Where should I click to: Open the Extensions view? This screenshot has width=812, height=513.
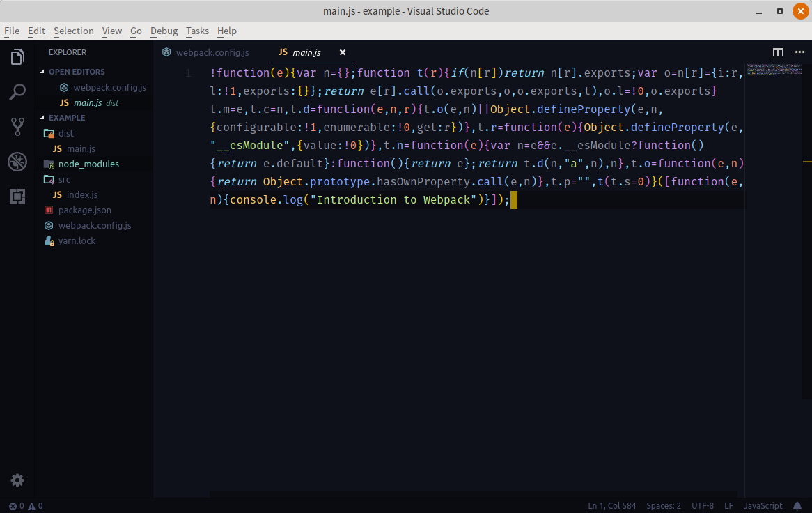click(x=17, y=197)
